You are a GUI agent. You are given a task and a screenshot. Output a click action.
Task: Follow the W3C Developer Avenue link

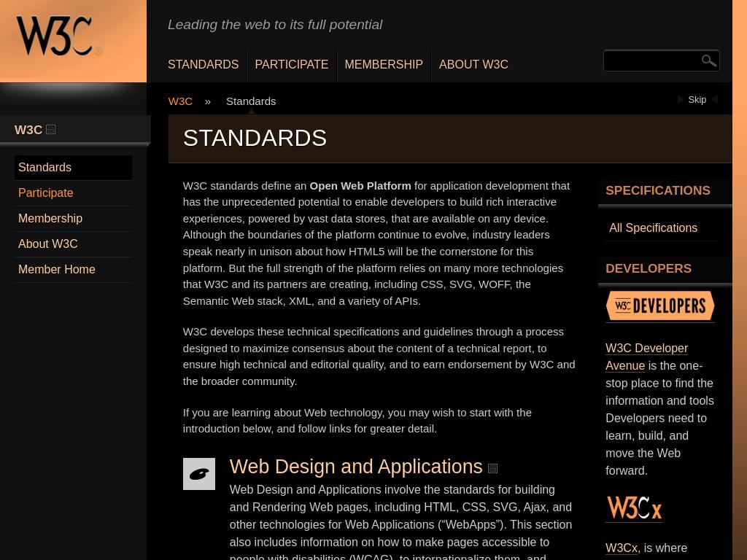(x=646, y=357)
